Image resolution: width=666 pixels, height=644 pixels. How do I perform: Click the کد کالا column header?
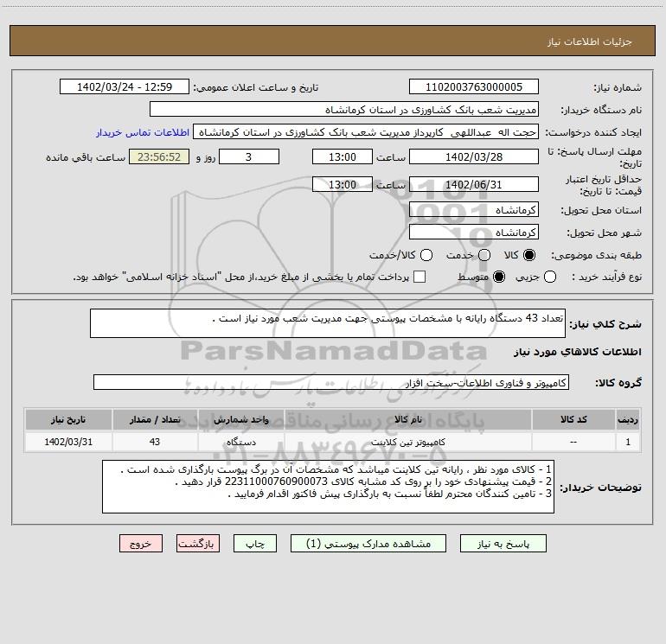[573, 419]
